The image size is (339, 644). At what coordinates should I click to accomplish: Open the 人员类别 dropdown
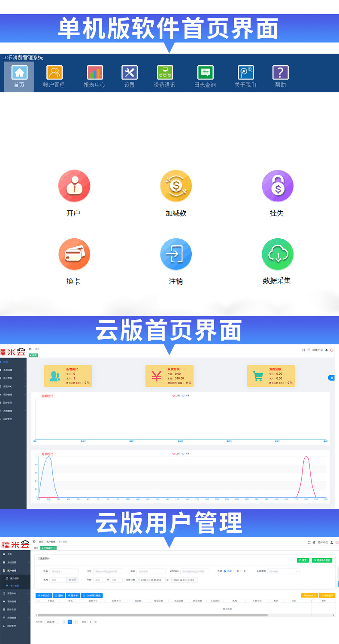click(284, 571)
